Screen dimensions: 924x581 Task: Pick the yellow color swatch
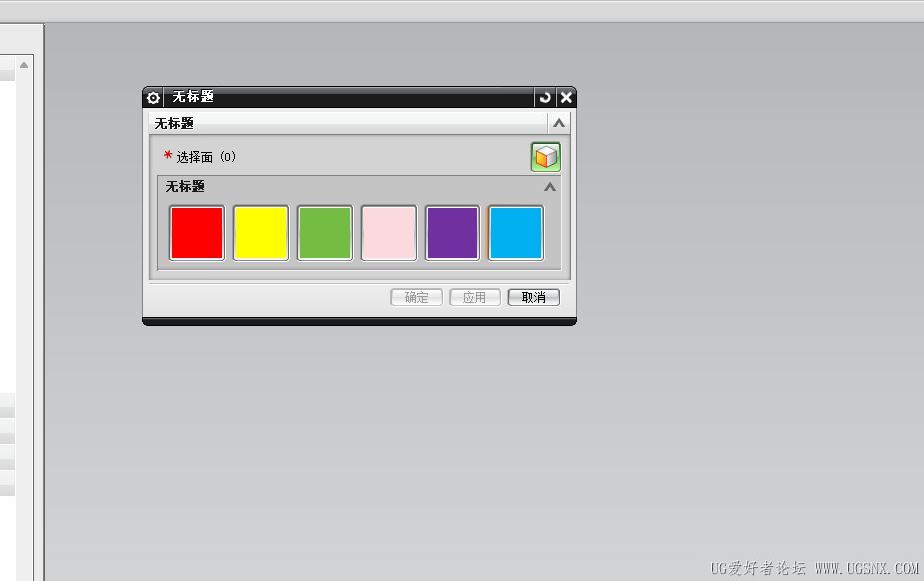point(261,233)
